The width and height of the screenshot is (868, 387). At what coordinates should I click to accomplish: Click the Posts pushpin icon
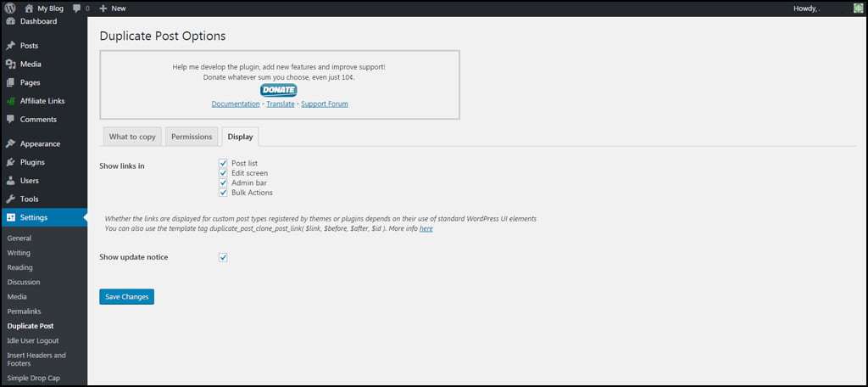click(x=10, y=46)
